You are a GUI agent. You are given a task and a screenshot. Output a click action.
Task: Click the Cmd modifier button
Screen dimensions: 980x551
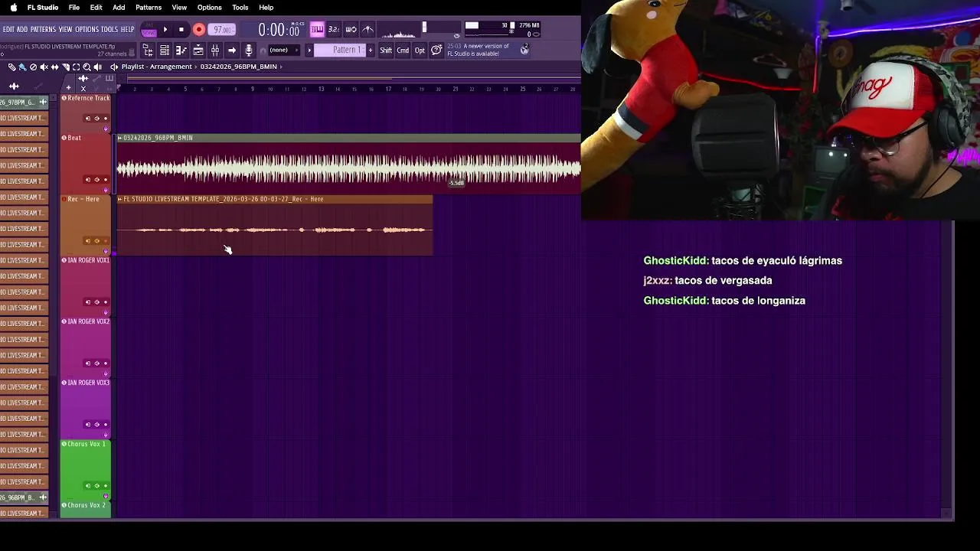click(x=403, y=50)
